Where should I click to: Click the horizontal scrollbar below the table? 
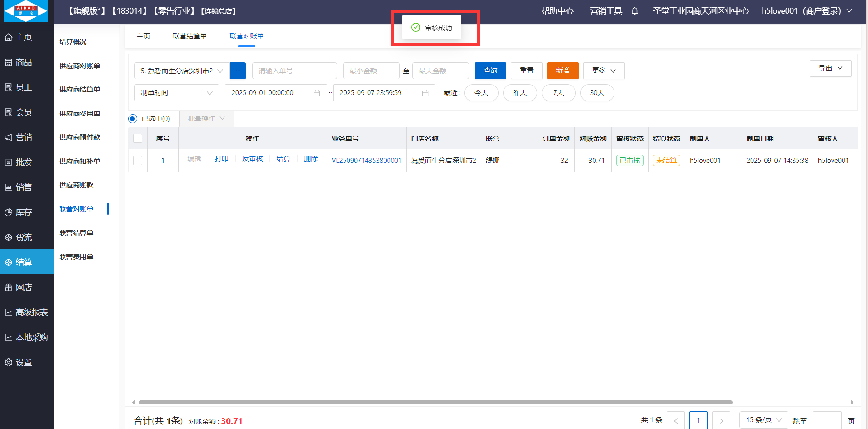[x=435, y=402]
